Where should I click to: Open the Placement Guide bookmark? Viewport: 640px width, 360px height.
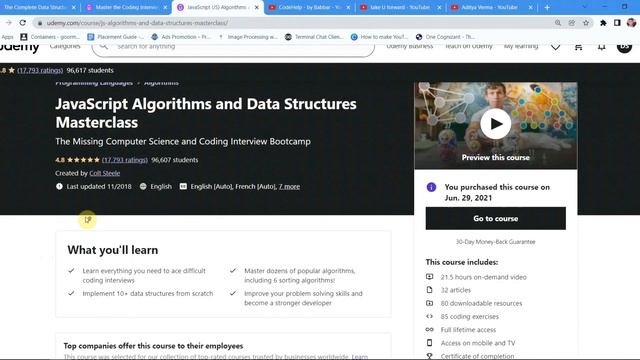click(116, 37)
